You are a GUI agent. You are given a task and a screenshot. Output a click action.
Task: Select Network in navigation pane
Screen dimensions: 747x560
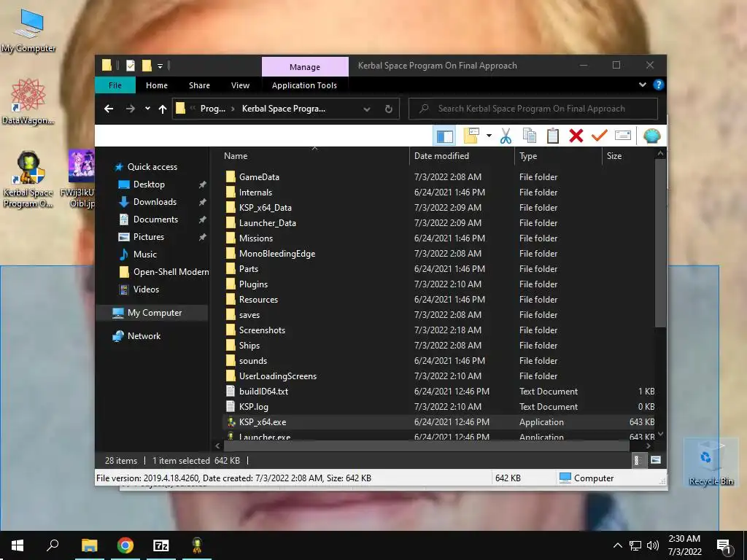coord(144,336)
